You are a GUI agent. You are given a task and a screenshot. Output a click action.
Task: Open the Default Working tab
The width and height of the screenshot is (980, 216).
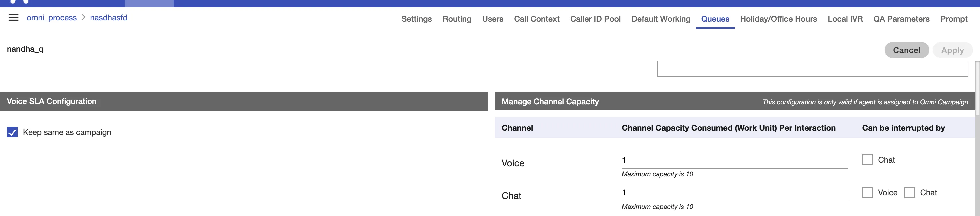tap(660, 19)
